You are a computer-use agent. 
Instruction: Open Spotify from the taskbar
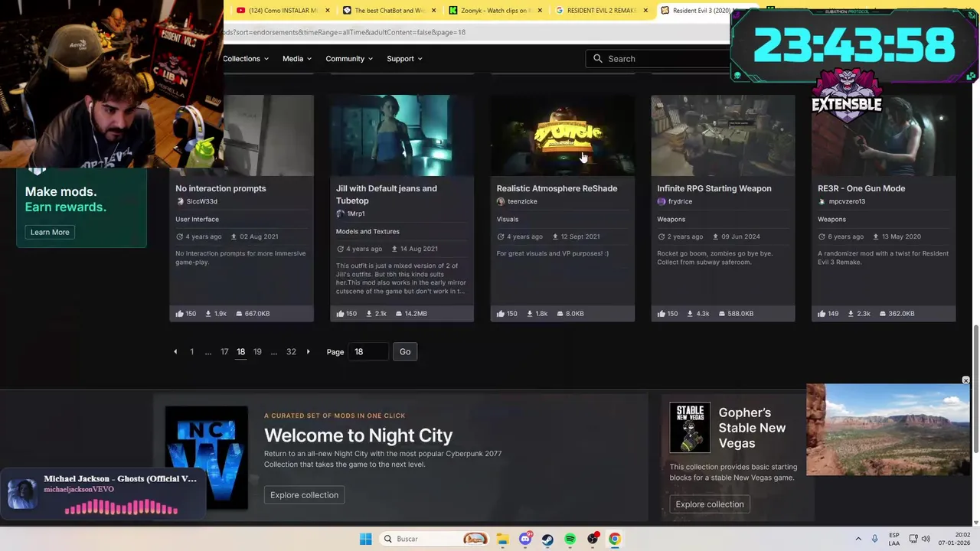click(570, 539)
